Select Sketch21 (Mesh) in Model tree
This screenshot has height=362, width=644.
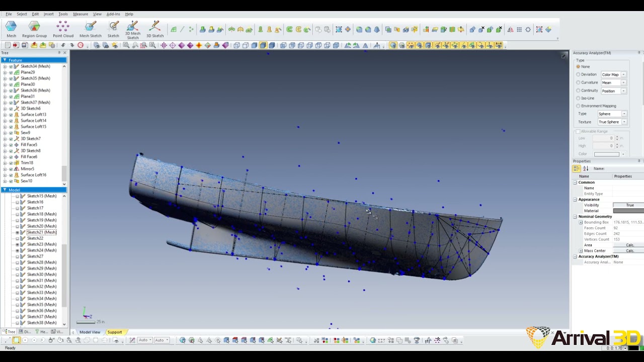(42, 232)
